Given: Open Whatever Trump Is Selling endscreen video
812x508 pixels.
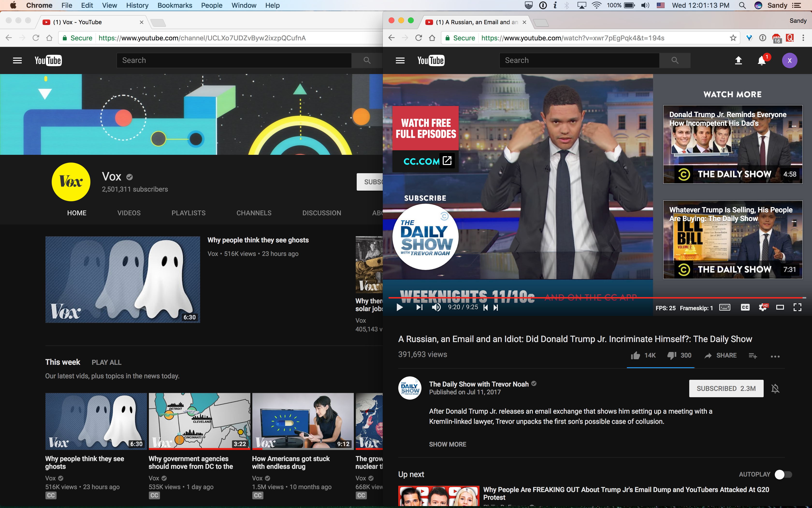Looking at the screenshot, I should point(733,239).
